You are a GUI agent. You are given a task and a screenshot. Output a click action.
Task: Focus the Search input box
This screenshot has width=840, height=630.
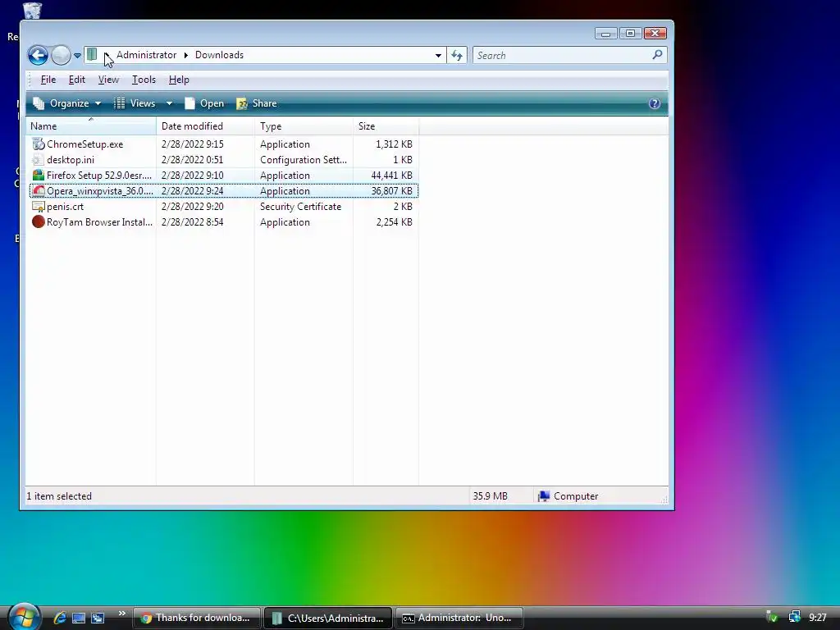coord(563,55)
